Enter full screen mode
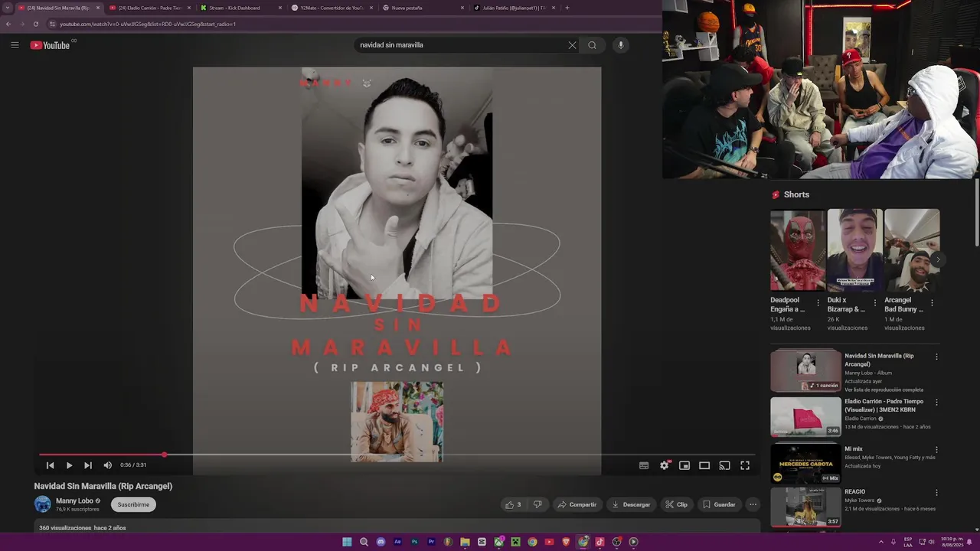 coord(745,465)
